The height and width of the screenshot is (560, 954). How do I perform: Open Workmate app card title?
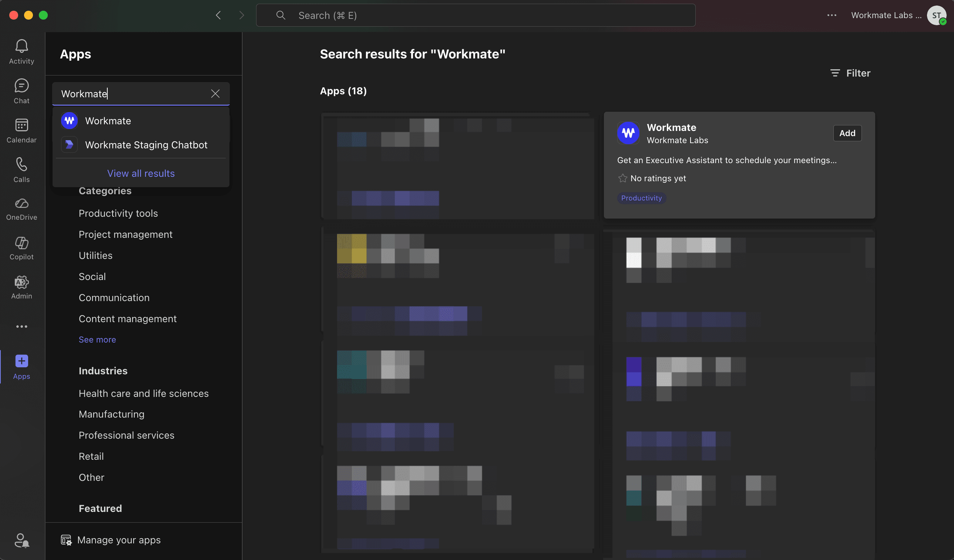tap(672, 128)
